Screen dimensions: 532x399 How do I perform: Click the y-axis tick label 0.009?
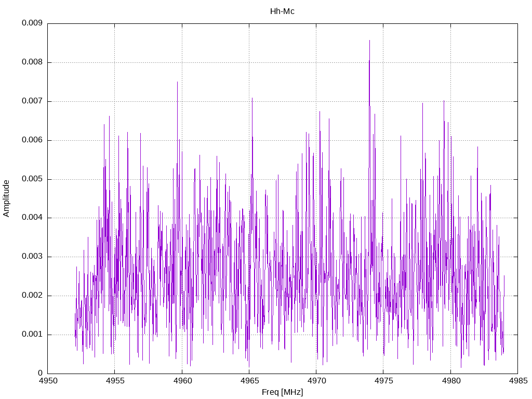coord(32,23)
